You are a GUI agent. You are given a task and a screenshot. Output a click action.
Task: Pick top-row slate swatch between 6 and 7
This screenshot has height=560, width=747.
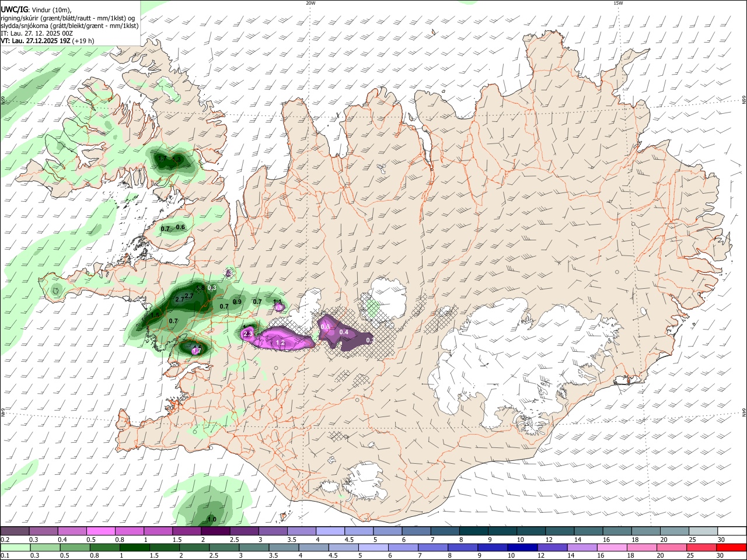click(417, 531)
